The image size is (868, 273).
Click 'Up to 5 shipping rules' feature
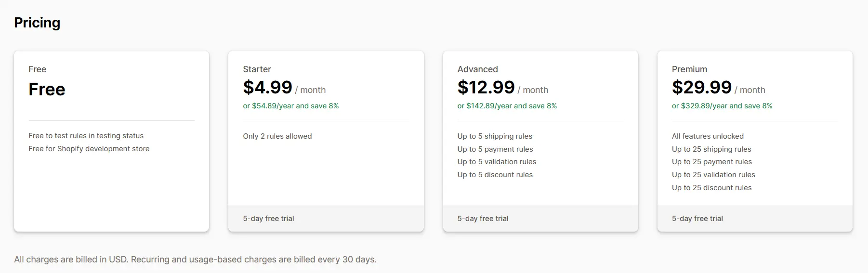click(x=495, y=136)
